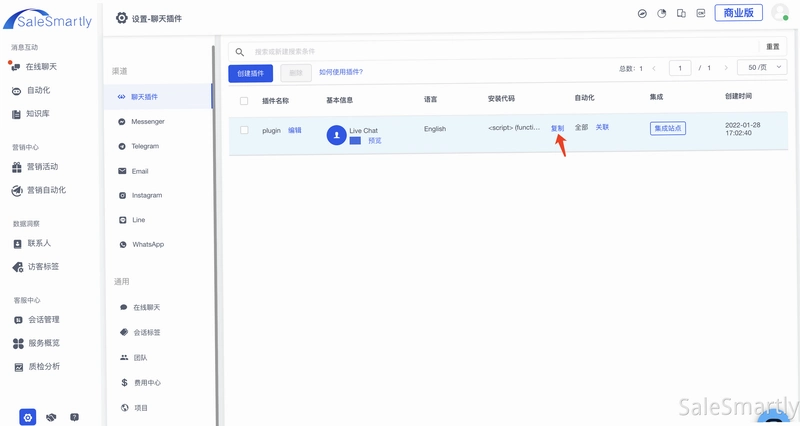Click the 集成站点 button
Viewport: 800px width, 426px height.
(668, 129)
